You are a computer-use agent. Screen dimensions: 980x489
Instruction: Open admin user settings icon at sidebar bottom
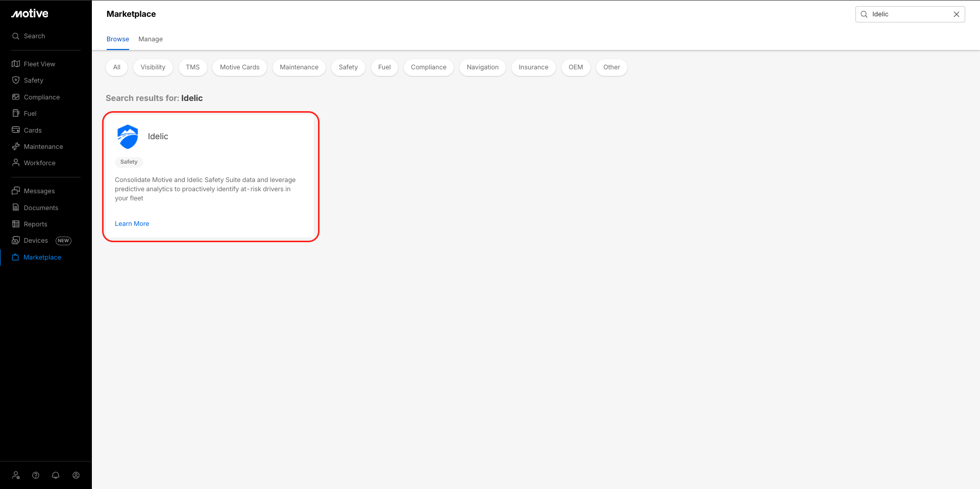click(16, 475)
